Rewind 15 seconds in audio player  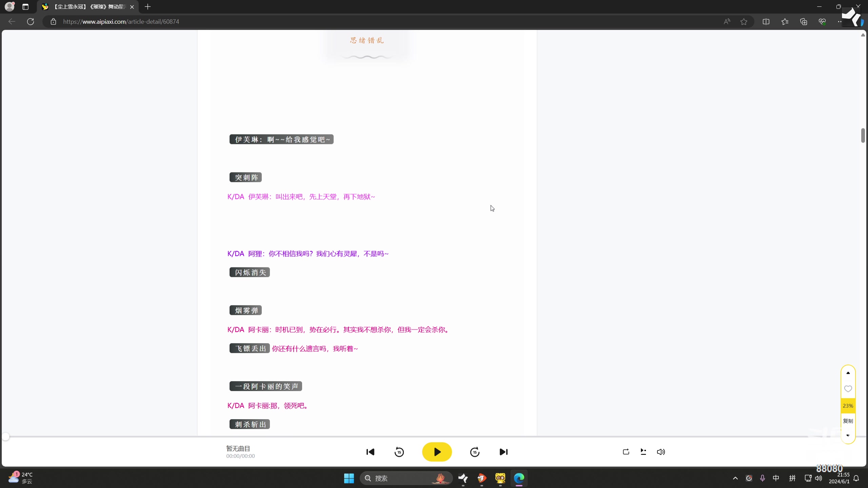point(399,452)
